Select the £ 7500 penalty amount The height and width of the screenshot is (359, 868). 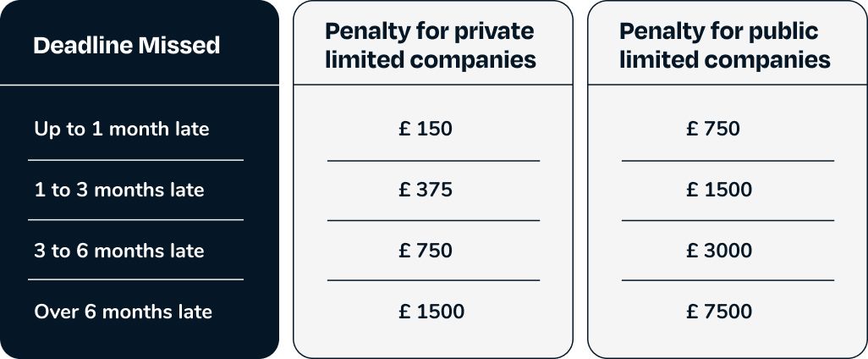click(x=719, y=312)
